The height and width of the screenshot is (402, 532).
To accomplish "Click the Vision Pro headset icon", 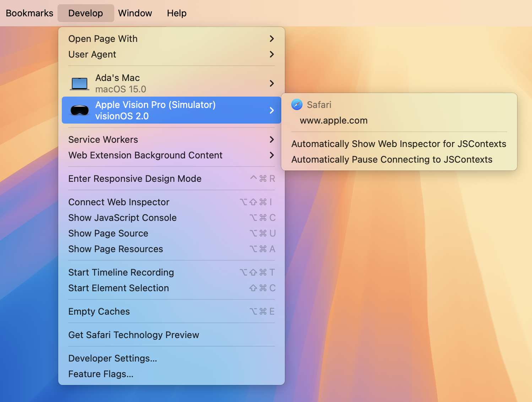I will [x=80, y=110].
